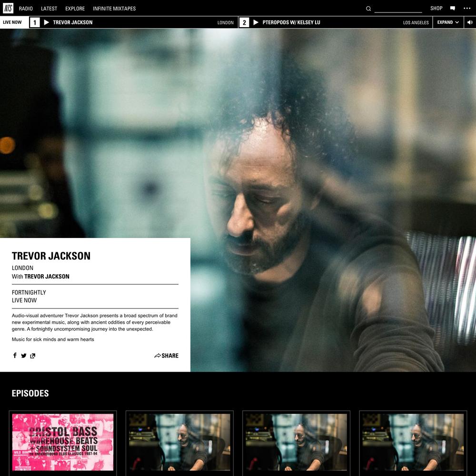Click the Share button
476x476 pixels.
click(166, 356)
